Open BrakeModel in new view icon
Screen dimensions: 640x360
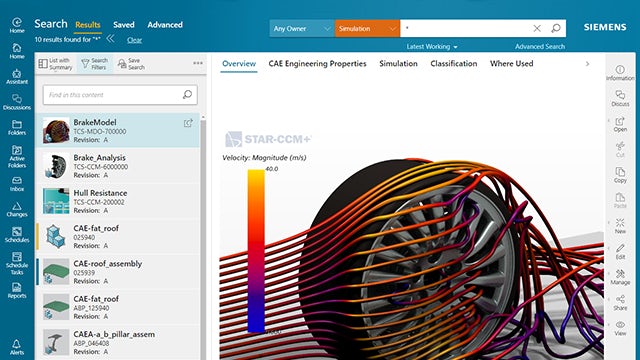pyautogui.click(x=188, y=122)
